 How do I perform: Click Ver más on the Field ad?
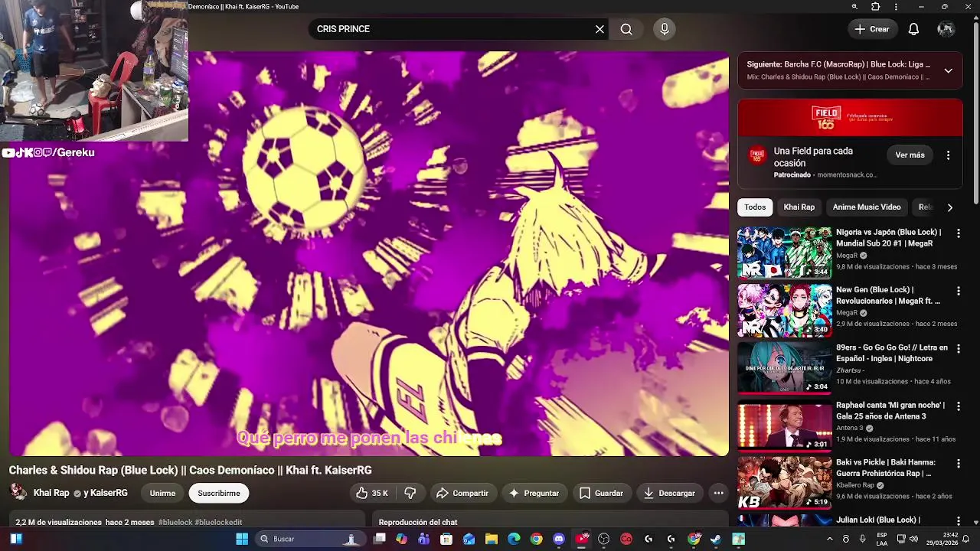point(910,155)
